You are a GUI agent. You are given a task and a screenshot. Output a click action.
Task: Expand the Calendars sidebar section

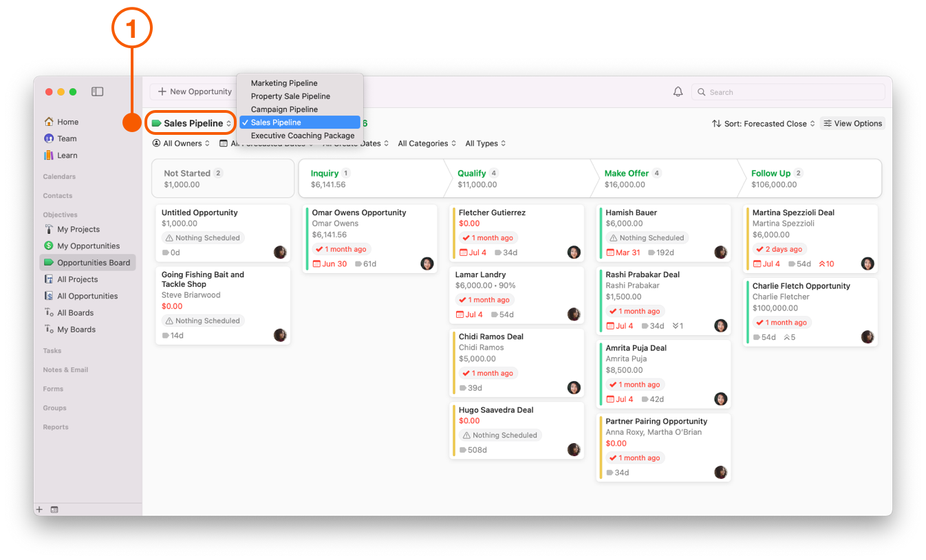[x=59, y=177]
